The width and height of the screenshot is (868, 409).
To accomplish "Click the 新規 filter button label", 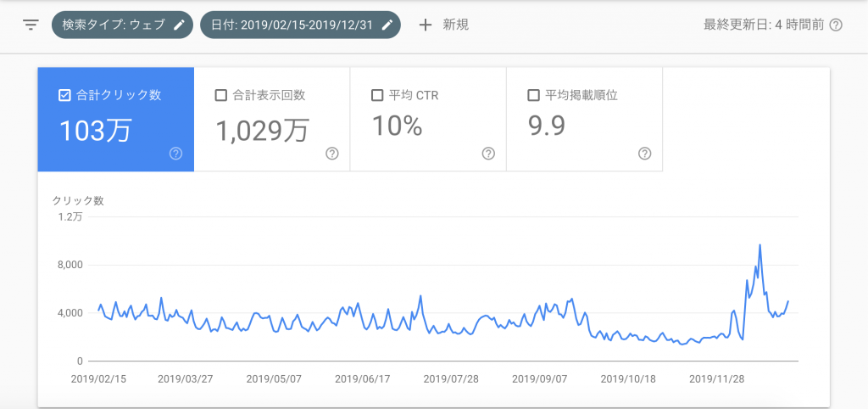I will 455,25.
